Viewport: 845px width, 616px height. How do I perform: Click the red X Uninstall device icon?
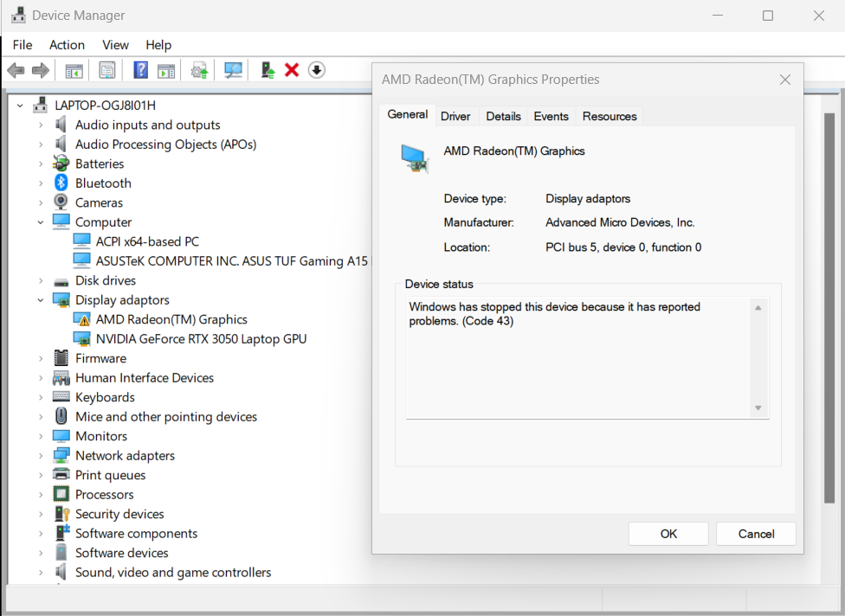[292, 70]
